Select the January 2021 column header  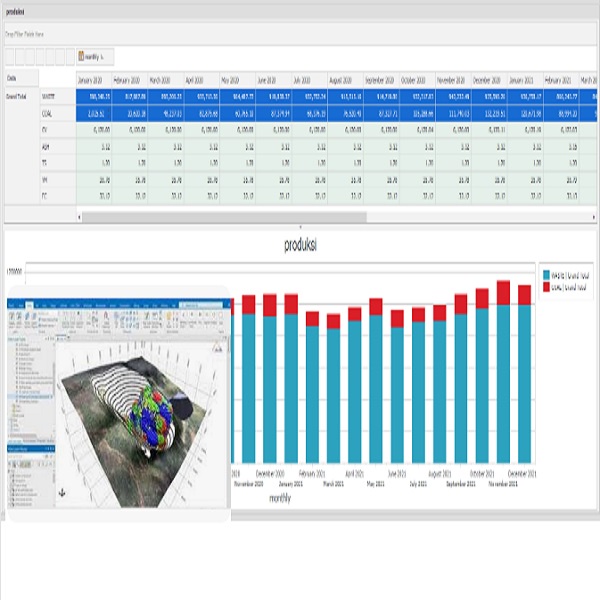[525, 80]
